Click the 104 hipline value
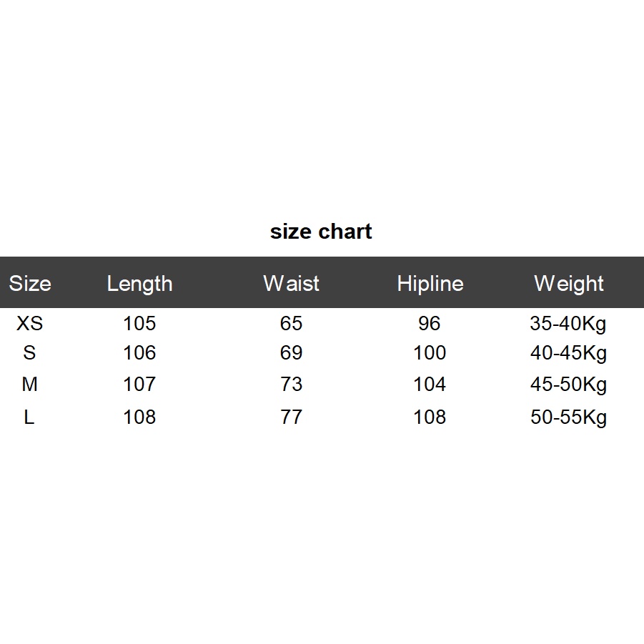The height and width of the screenshot is (644, 644). (x=430, y=385)
